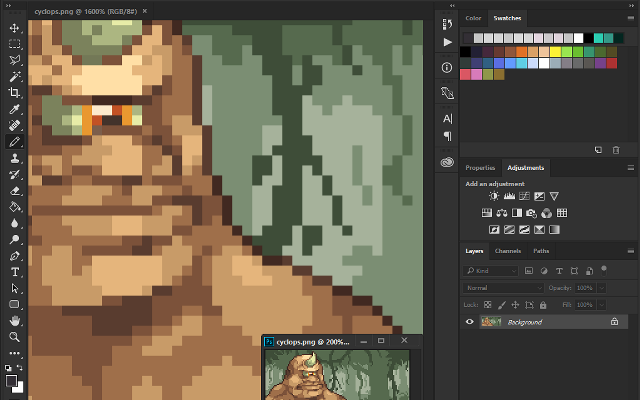Open the Actions panel play icon
This screenshot has width=640, height=400.
pos(447,42)
